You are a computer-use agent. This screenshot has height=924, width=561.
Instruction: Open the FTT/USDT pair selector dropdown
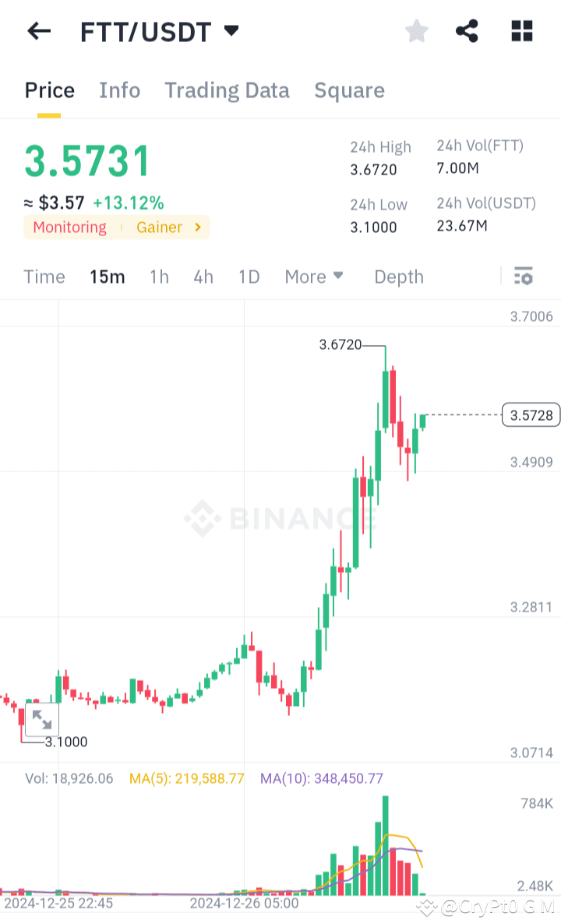click(x=231, y=31)
